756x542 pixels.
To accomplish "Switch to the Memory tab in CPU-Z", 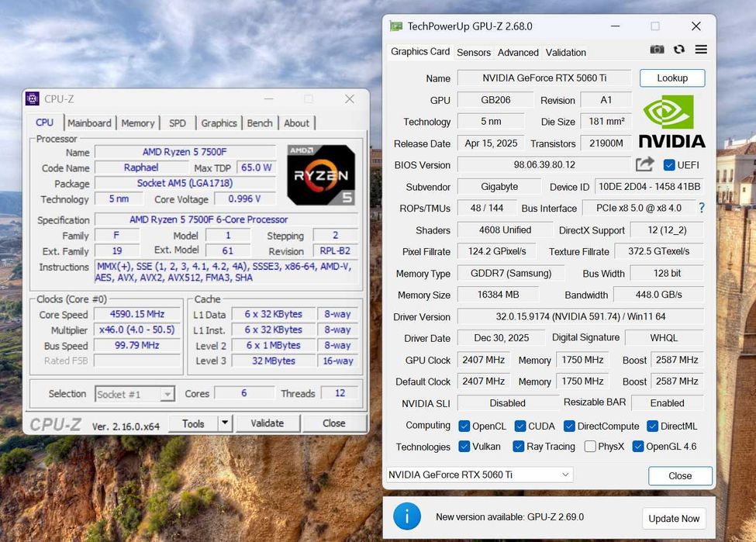I will [x=138, y=123].
